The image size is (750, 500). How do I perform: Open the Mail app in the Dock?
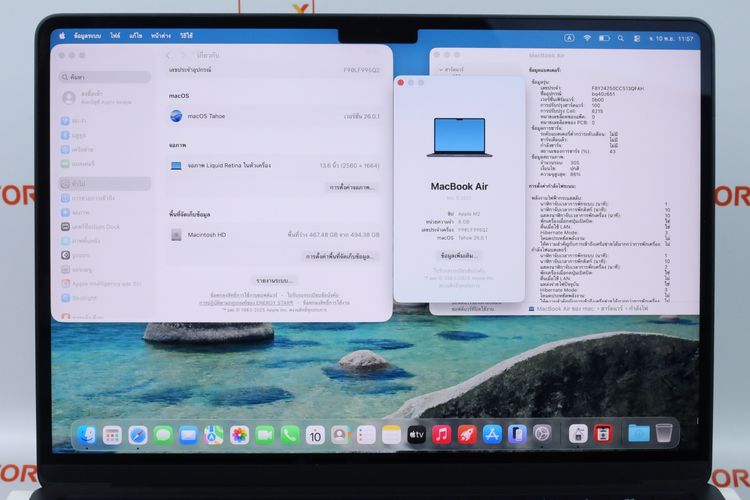[188, 435]
